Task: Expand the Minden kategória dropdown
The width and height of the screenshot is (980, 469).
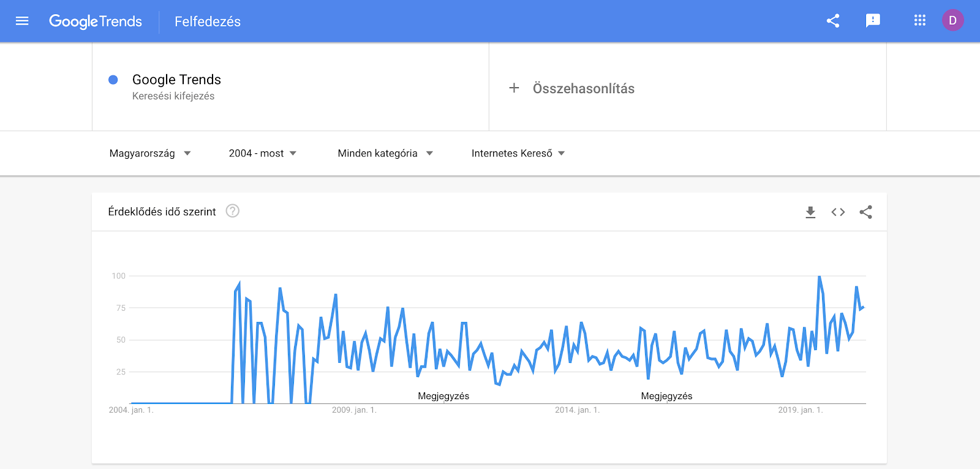Action: [385, 153]
